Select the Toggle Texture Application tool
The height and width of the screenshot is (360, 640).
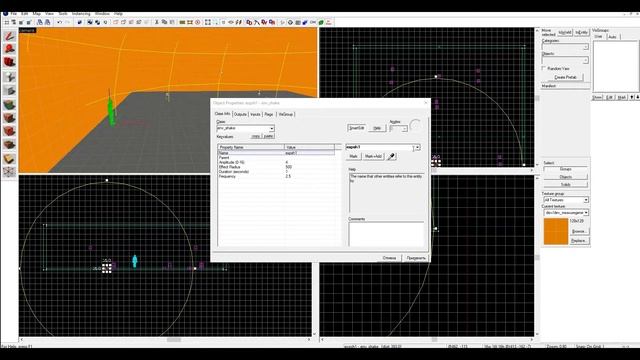(x=9, y=104)
